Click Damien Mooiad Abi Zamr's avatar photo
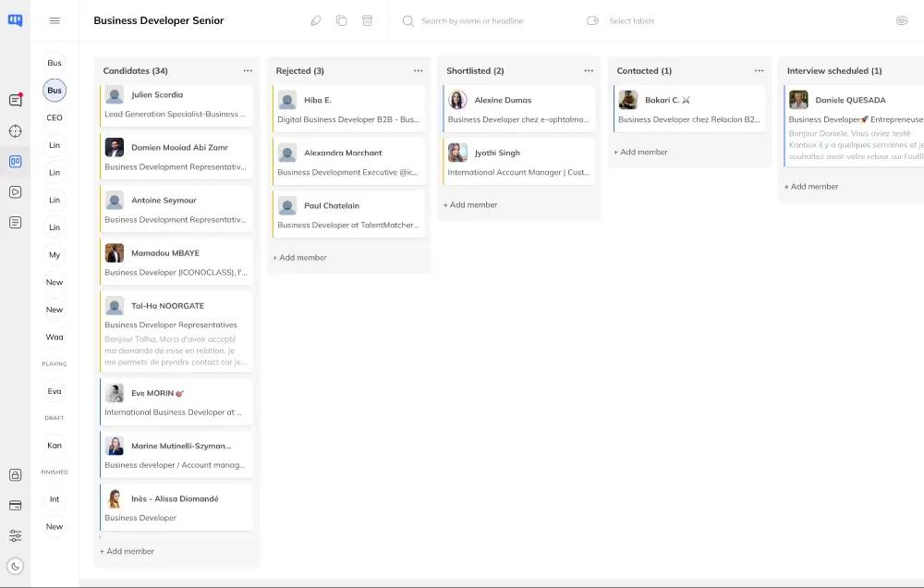Viewport: 924px width, 588px height. pyautogui.click(x=115, y=147)
